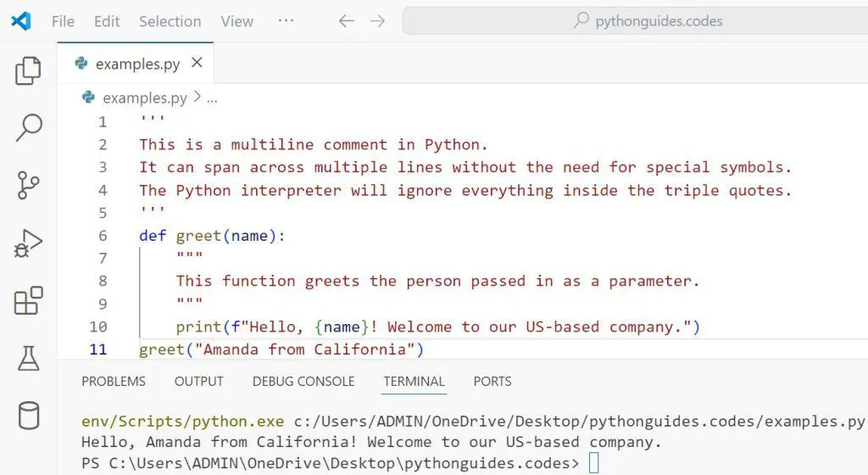
Task: Open the database view icon
Action: [28, 416]
